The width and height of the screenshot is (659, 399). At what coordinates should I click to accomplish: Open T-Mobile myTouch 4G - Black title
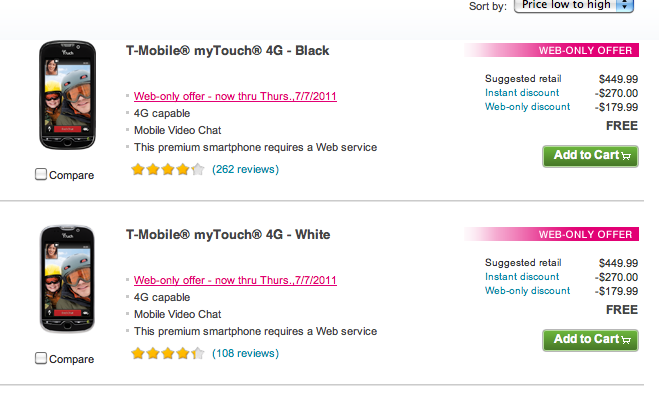pos(227,51)
